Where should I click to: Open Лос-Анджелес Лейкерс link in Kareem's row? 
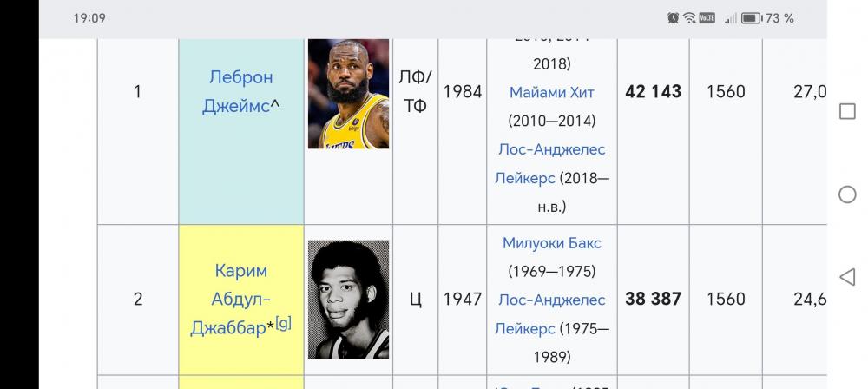tap(552, 314)
